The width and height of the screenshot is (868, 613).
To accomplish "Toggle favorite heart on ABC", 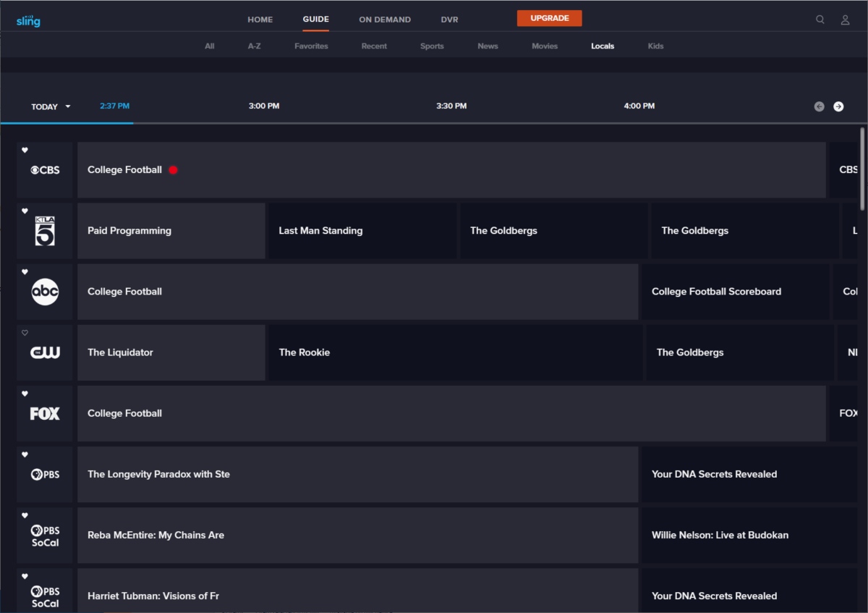I will [25, 272].
